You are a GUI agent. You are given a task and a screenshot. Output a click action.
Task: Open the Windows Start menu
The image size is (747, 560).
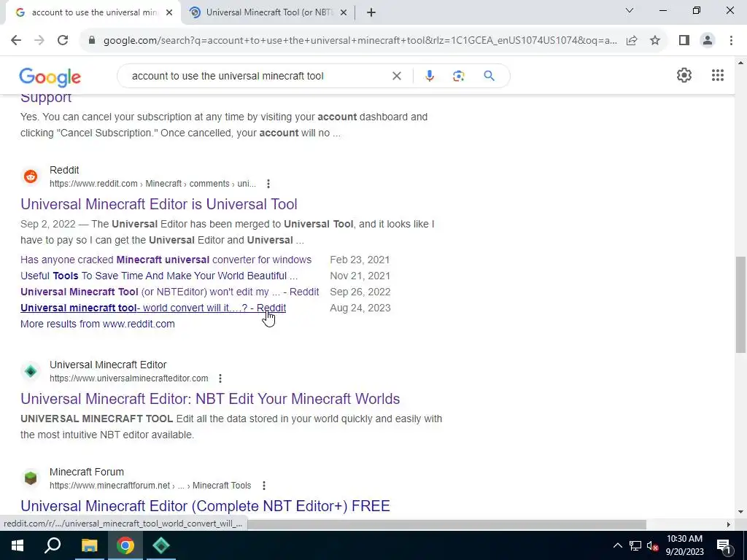point(18,545)
